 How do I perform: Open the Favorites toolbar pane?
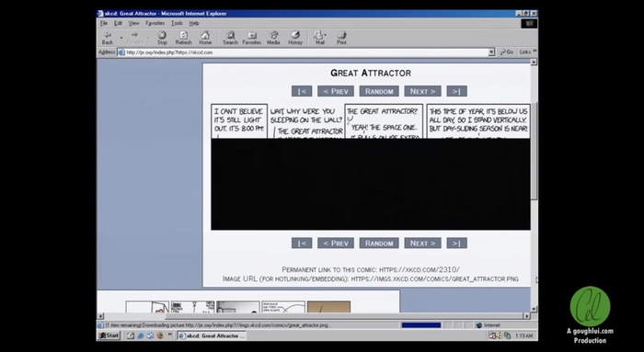252,38
